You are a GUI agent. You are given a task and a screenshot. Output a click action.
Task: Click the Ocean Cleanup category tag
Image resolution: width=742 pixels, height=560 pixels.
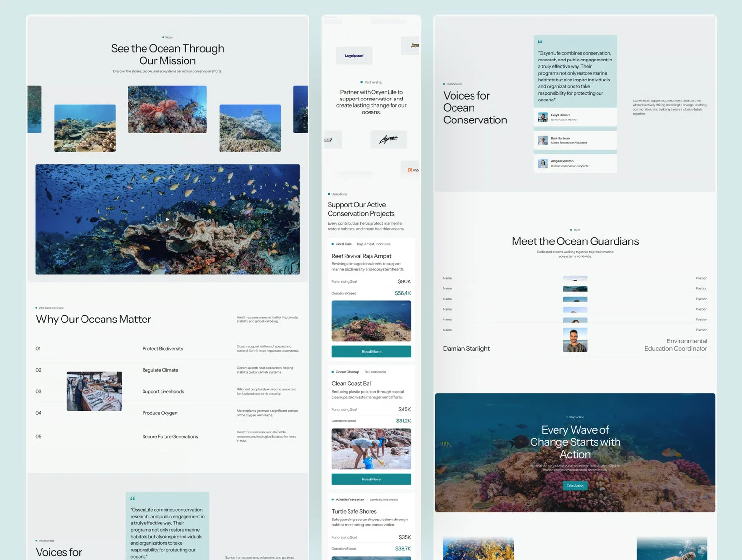(346, 372)
